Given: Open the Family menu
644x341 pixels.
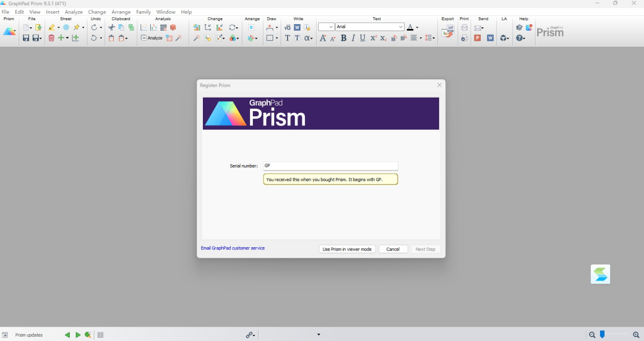Looking at the screenshot, I should (x=143, y=11).
